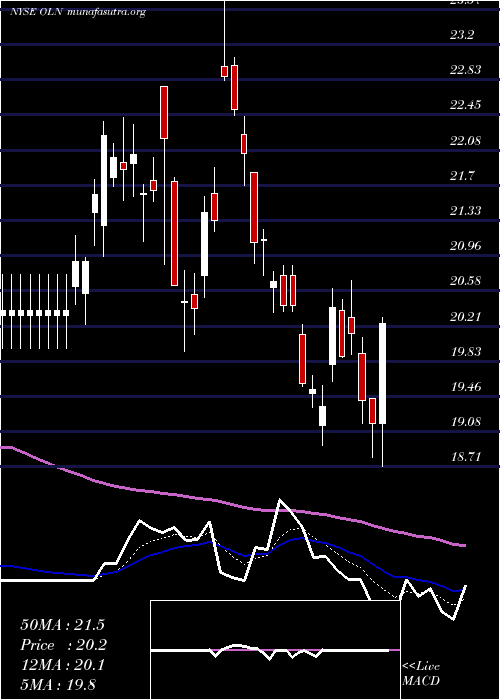Click the 23.2 price axis label
Screen dimensions: 500x700
462,34
